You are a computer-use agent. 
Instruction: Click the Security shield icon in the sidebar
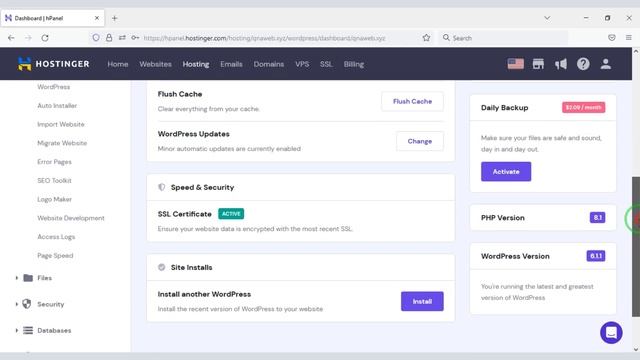27,304
